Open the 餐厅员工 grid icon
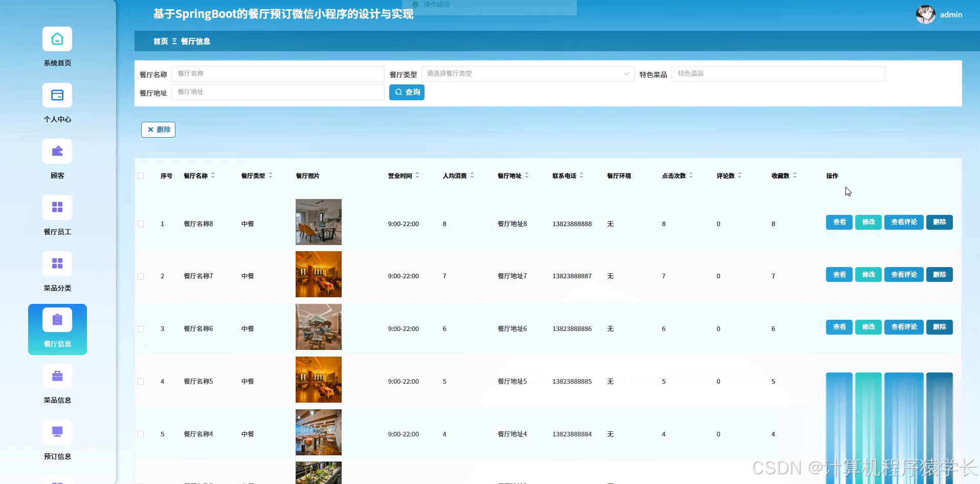 pyautogui.click(x=57, y=207)
